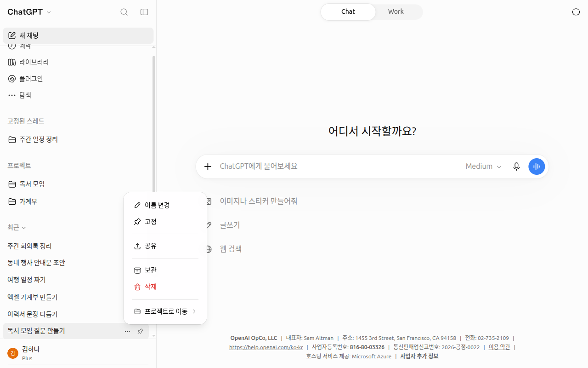Viewport: 588px width, 368px height.
Task: Open the sidebar search icon
Action: coord(124,12)
